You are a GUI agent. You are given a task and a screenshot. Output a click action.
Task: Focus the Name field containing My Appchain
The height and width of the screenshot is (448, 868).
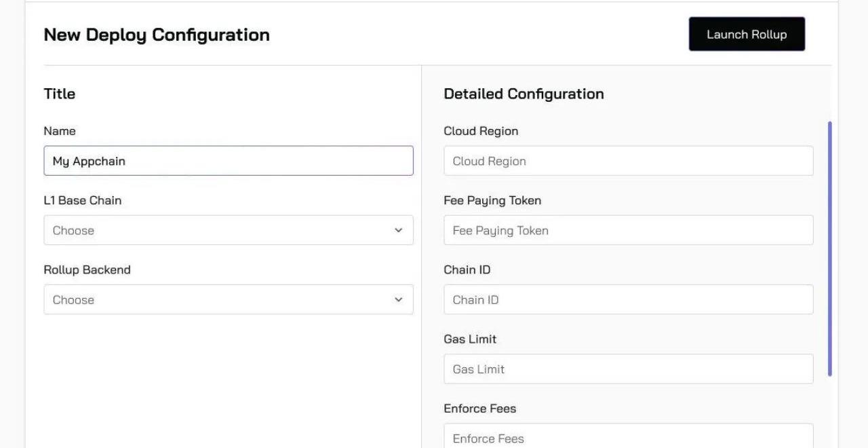tap(228, 162)
